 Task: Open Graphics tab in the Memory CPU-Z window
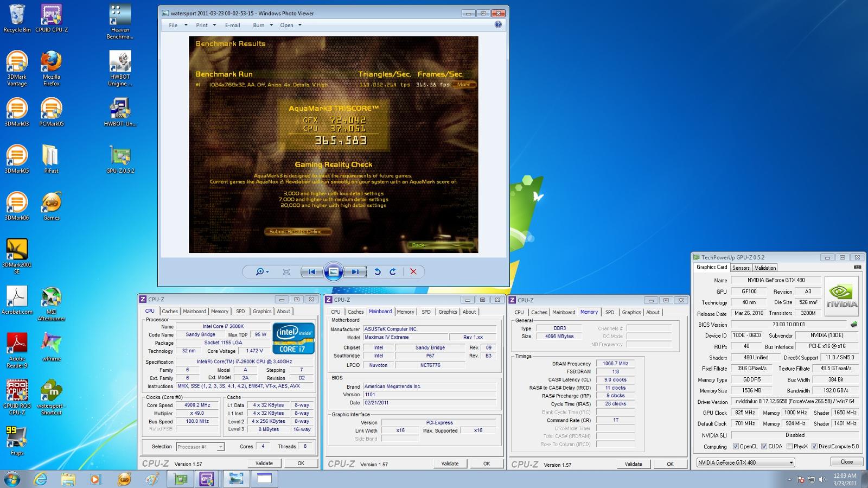coord(631,312)
